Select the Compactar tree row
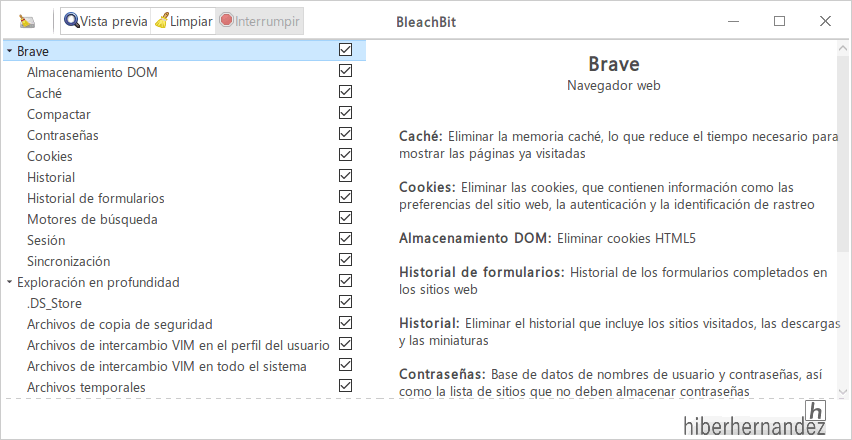This screenshot has width=852, height=440. [x=184, y=115]
